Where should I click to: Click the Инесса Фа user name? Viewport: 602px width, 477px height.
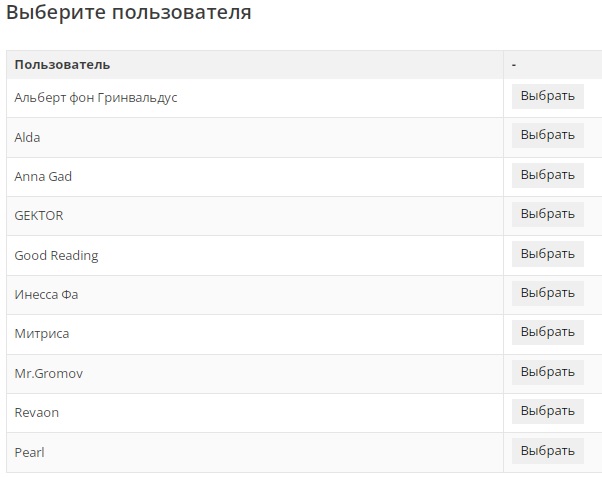pyautogui.click(x=46, y=295)
